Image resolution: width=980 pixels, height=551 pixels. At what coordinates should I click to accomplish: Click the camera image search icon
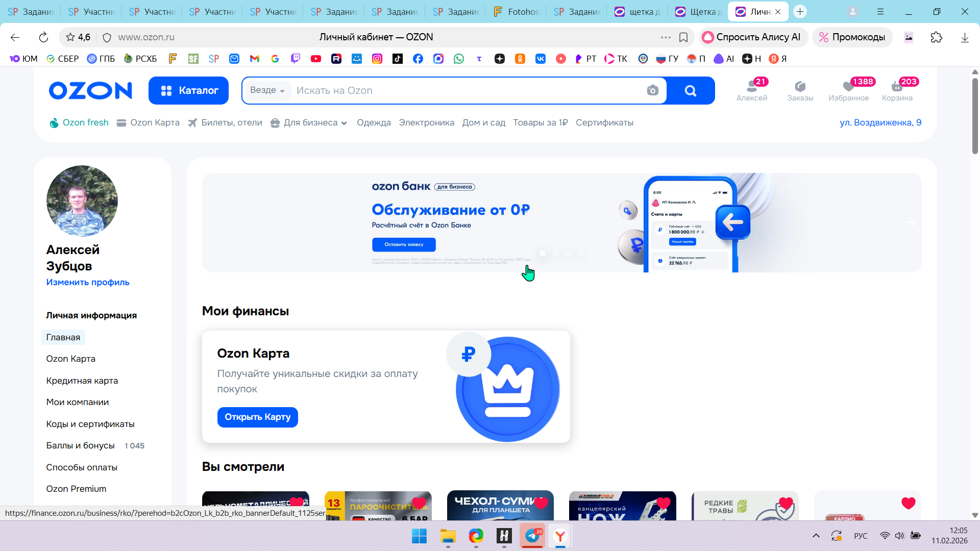(652, 91)
